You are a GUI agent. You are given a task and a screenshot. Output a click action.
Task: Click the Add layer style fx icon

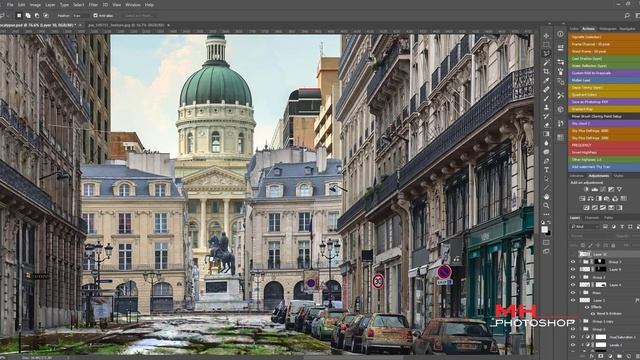(x=592, y=356)
